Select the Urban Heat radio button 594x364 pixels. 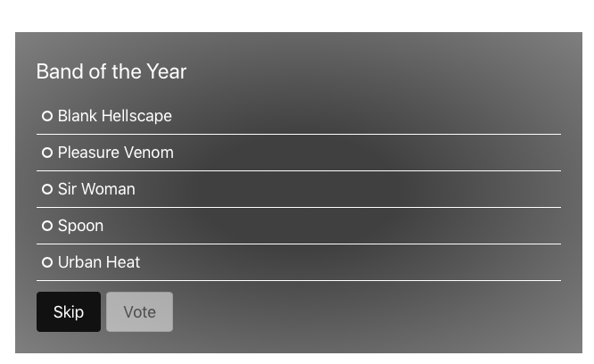pos(47,262)
